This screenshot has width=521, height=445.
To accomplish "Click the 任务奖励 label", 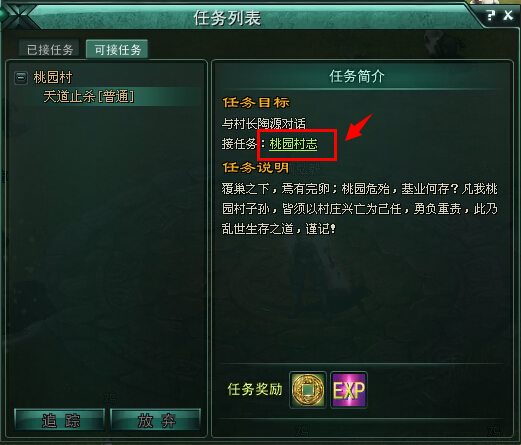I will click(x=255, y=389).
